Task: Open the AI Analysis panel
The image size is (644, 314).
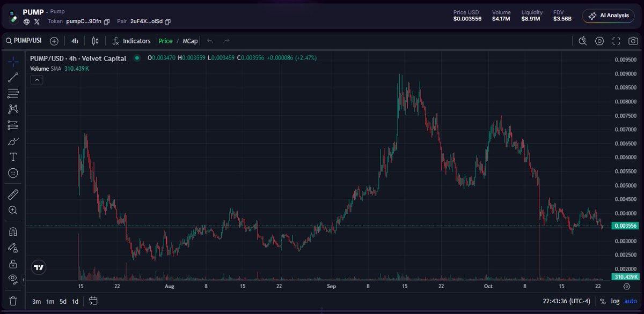Action: pyautogui.click(x=608, y=16)
